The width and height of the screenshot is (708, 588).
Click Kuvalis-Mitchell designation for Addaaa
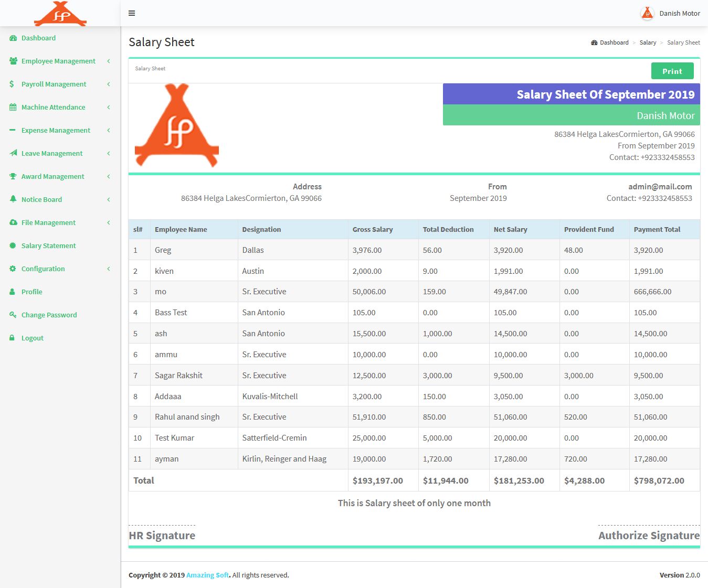click(x=270, y=397)
